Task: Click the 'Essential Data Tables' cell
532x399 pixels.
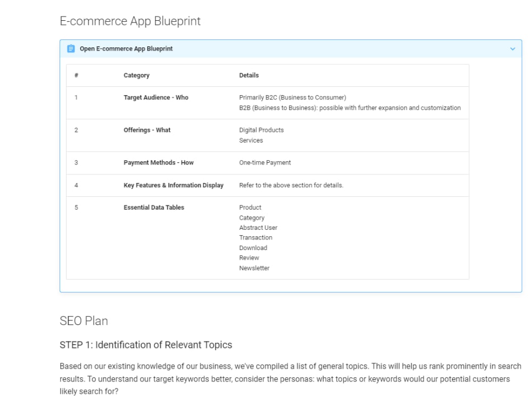Action: [154, 207]
